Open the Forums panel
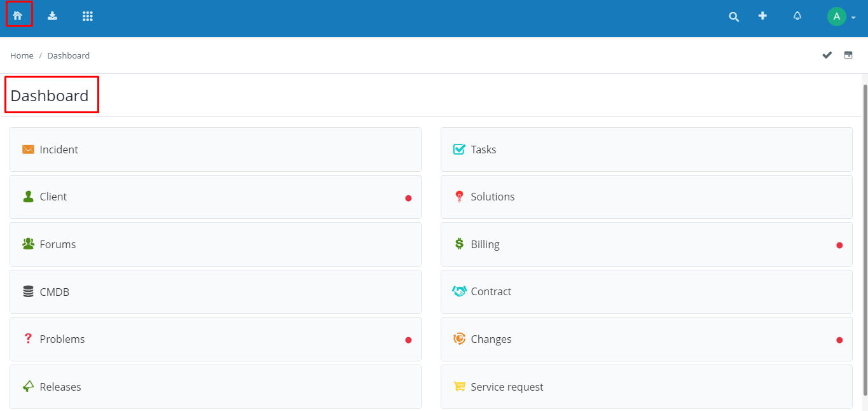 tap(216, 244)
